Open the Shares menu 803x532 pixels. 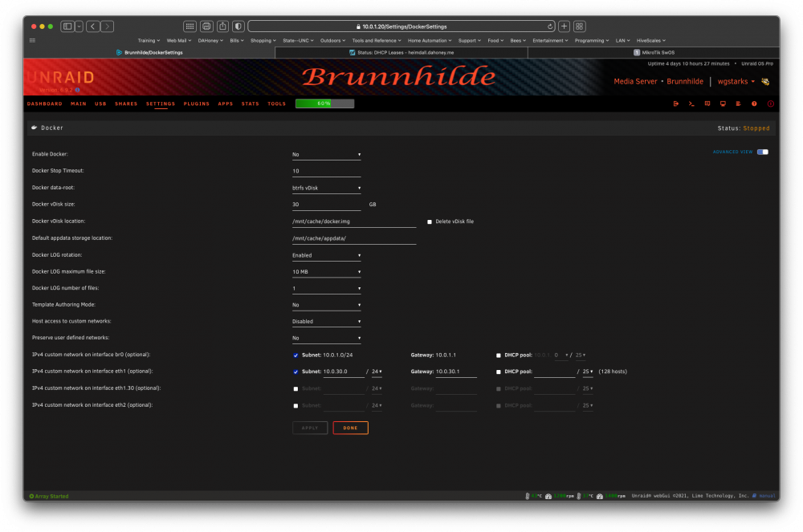(x=126, y=104)
